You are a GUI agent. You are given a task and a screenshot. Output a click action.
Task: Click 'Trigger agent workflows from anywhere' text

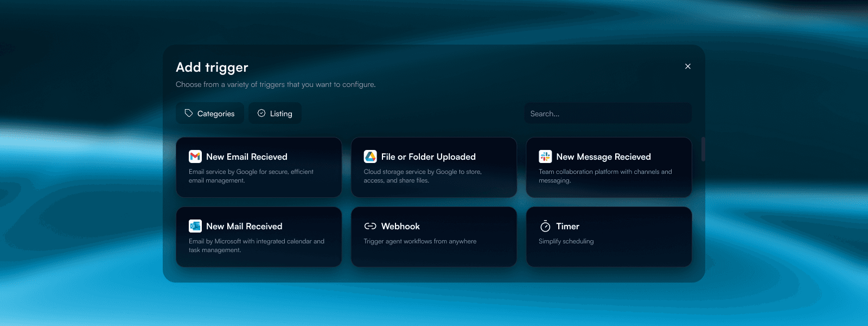coord(420,241)
